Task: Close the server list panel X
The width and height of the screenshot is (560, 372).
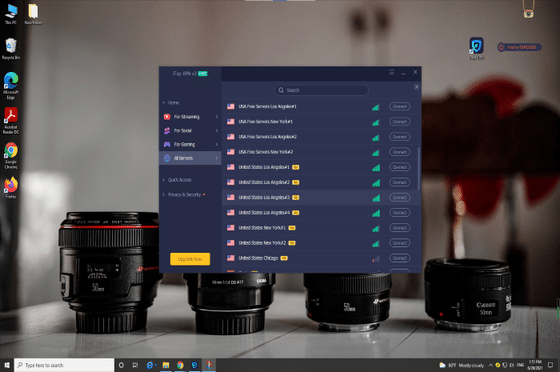Action: coord(416,87)
